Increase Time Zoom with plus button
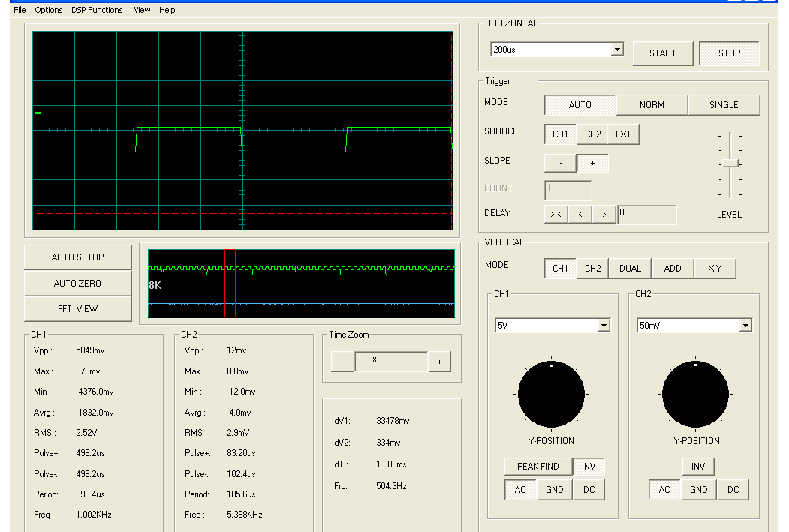The height and width of the screenshot is (532, 789). point(439,362)
